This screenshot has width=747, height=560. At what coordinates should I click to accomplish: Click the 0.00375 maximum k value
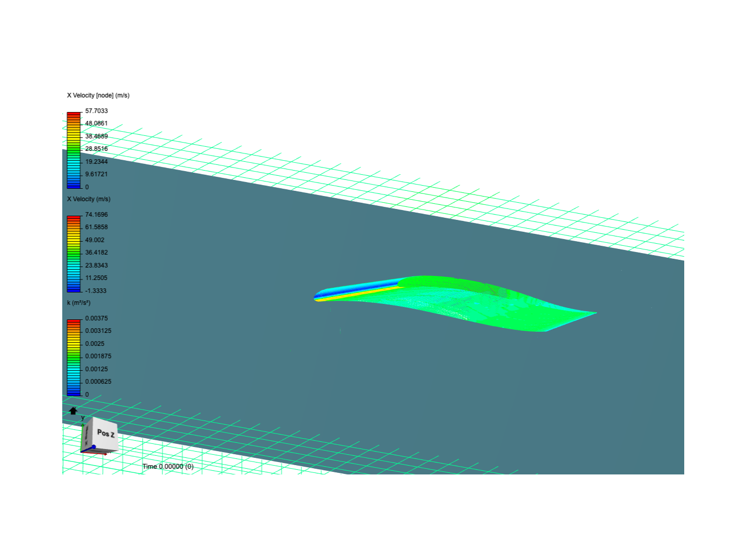[97, 318]
